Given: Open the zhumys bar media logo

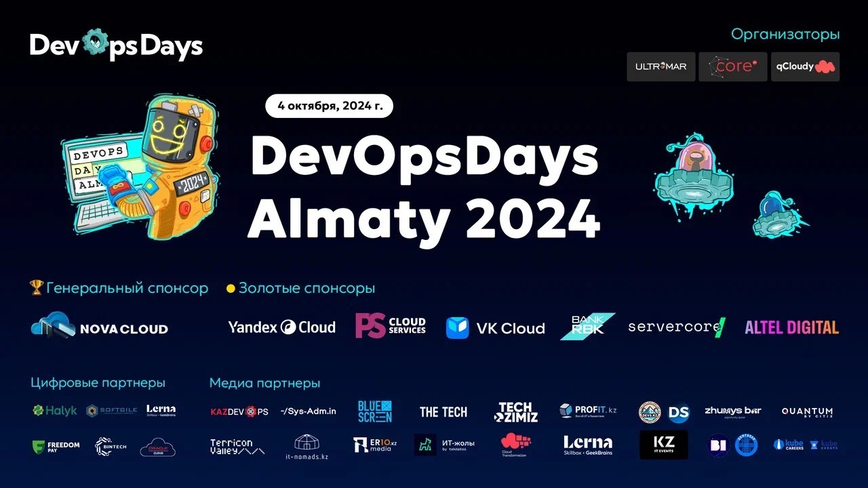Looking at the screenshot, I should (733, 412).
